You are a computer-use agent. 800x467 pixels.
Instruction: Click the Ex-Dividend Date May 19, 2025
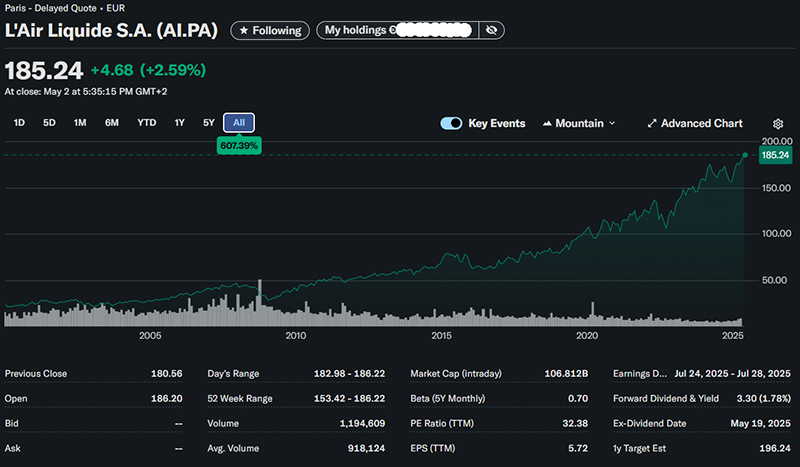(x=760, y=424)
